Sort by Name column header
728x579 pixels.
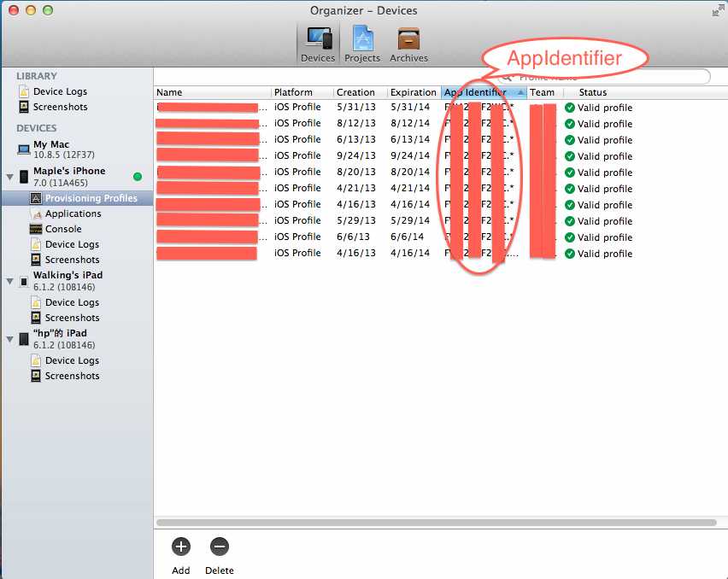click(x=213, y=92)
